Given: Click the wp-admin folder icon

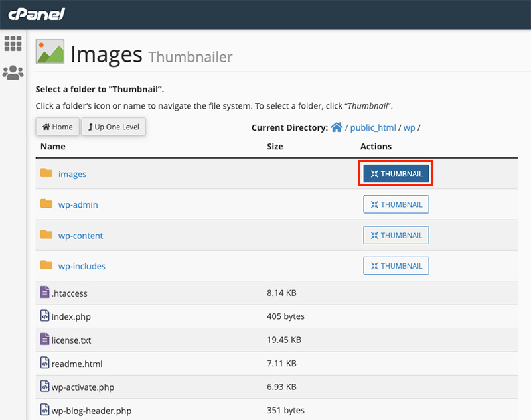Looking at the screenshot, I should [x=46, y=204].
